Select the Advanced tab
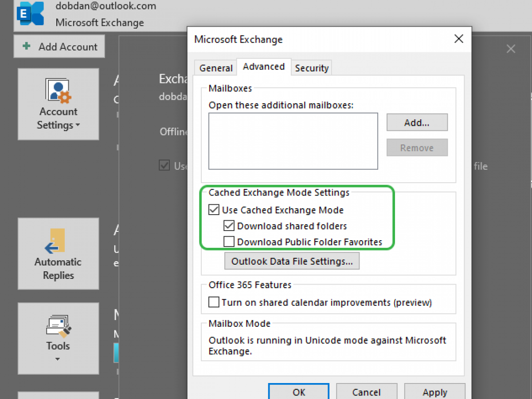This screenshot has width=532, height=399. [x=264, y=66]
